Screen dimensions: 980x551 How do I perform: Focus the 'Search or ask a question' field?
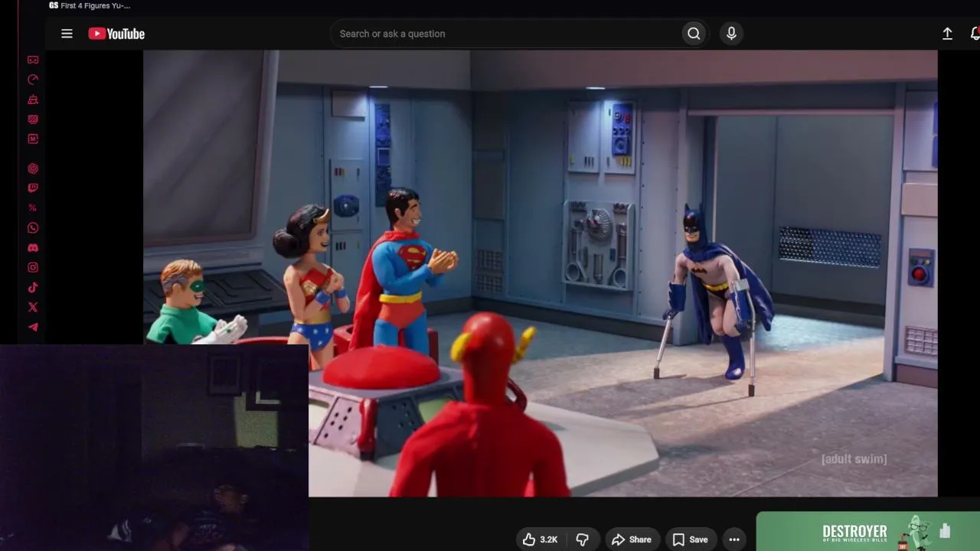coord(505,34)
